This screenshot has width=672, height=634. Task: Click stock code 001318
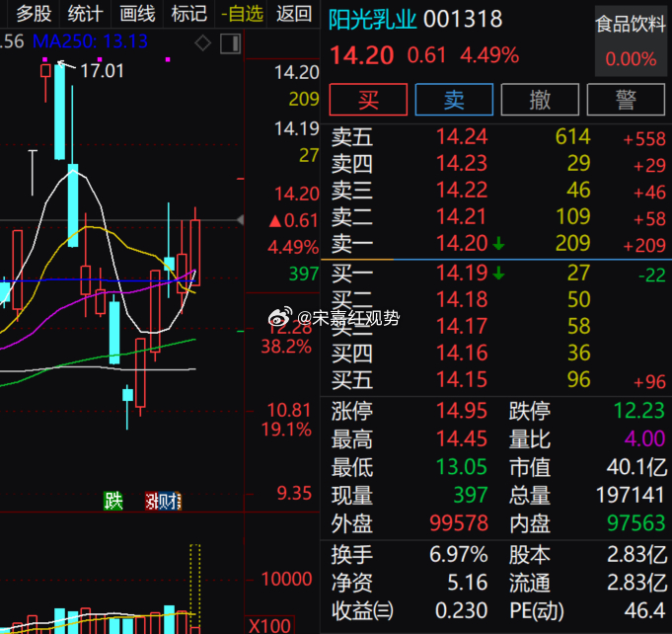pos(463,20)
